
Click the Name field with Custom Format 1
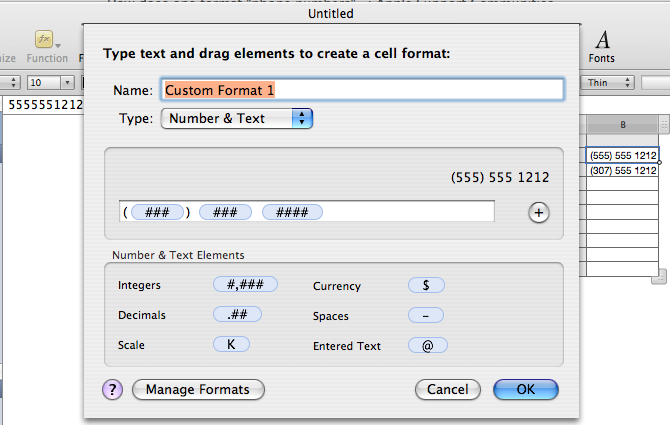[363, 90]
